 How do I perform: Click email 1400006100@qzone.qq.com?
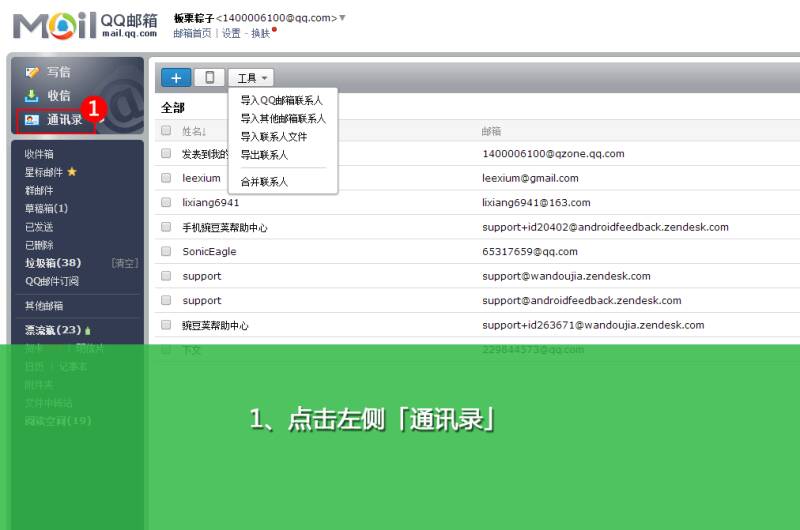tap(553, 154)
